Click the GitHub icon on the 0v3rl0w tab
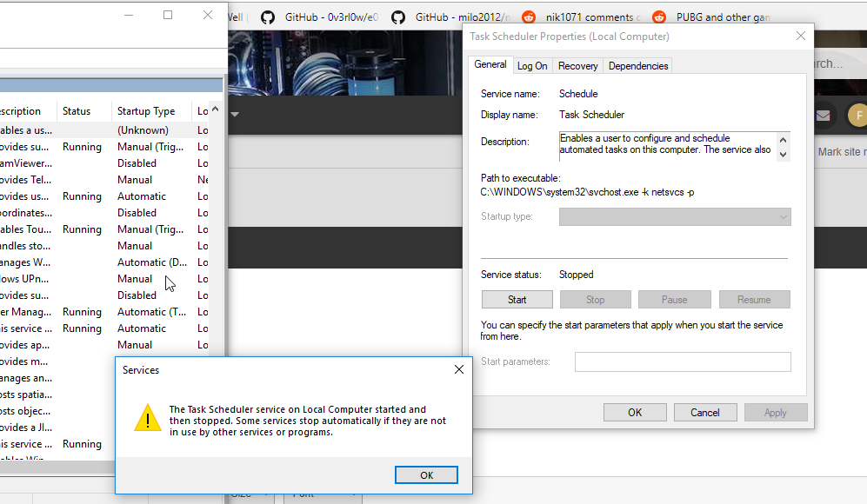Image resolution: width=867 pixels, height=504 pixels. point(268,17)
